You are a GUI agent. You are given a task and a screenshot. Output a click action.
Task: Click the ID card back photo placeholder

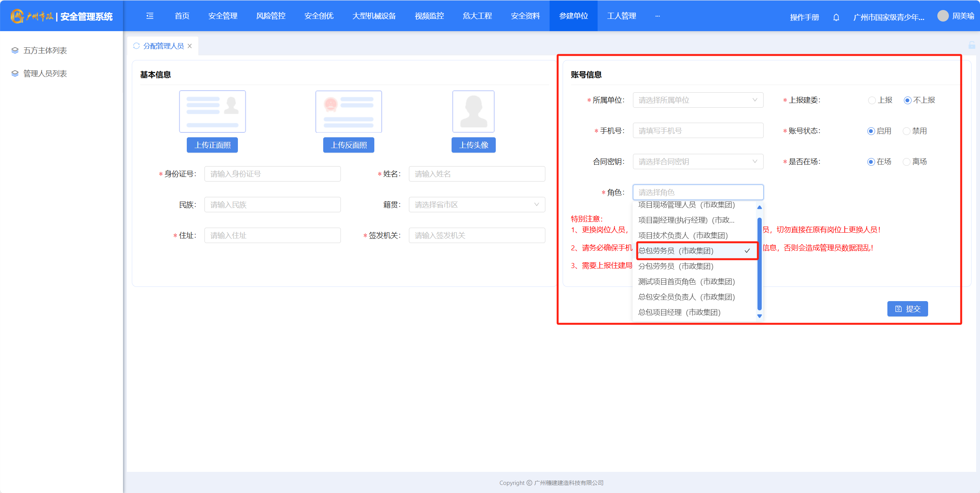point(349,112)
